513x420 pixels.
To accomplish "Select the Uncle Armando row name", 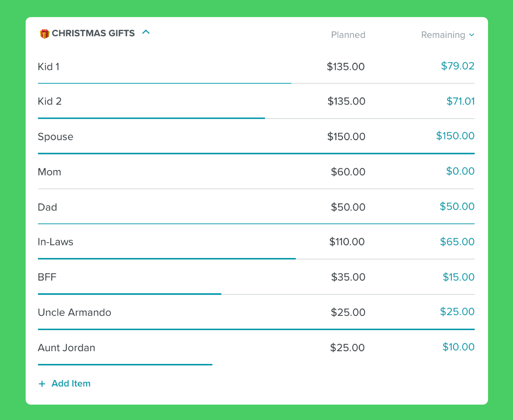I will [x=75, y=312].
